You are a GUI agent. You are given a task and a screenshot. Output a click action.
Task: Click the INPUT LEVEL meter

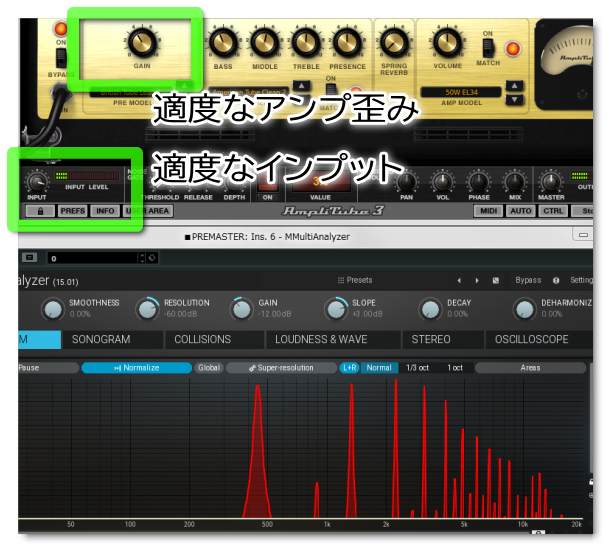click(x=87, y=175)
